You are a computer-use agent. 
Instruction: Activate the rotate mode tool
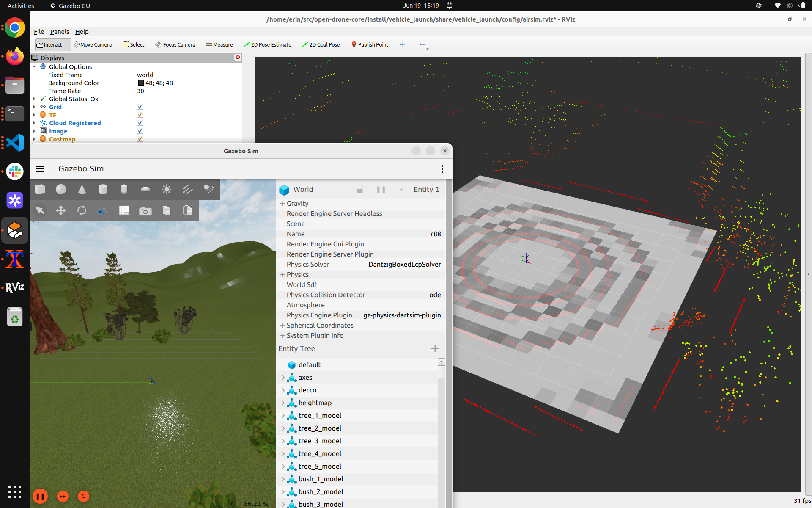(82, 210)
